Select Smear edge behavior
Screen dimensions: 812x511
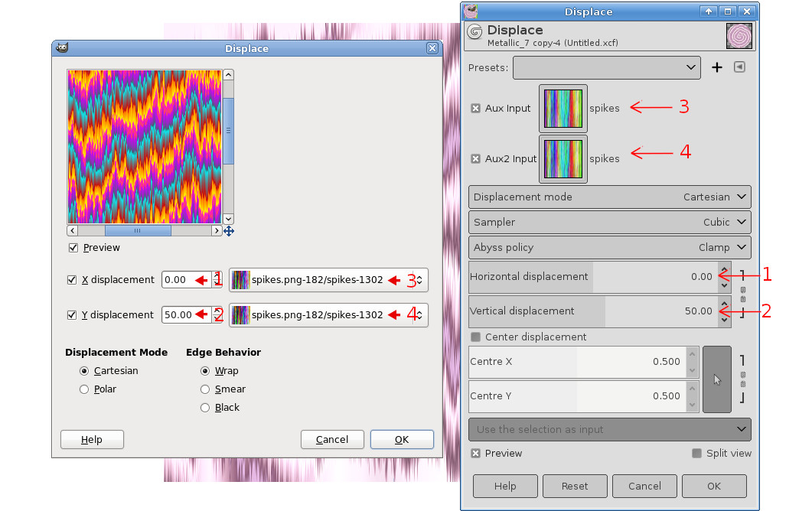point(205,389)
